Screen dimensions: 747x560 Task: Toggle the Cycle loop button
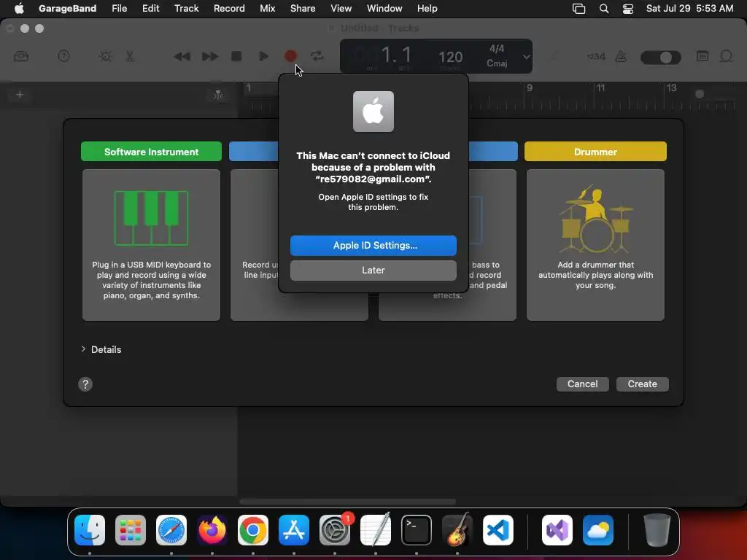(x=317, y=56)
